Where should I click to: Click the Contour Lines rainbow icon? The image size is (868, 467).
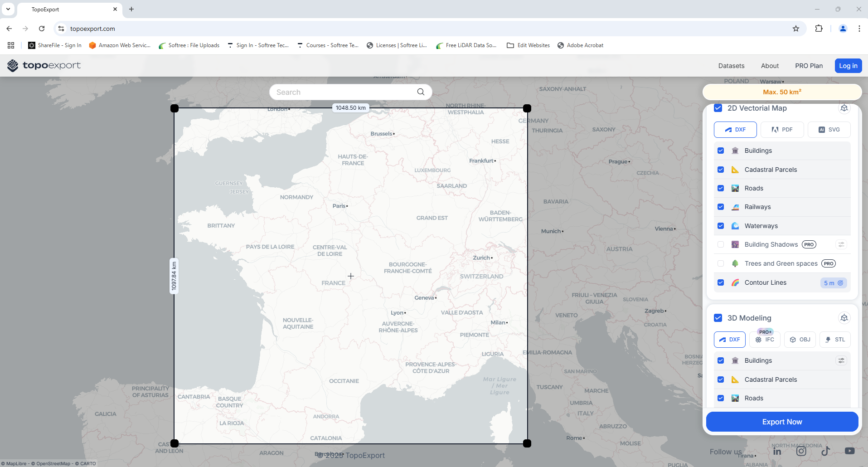735,282
